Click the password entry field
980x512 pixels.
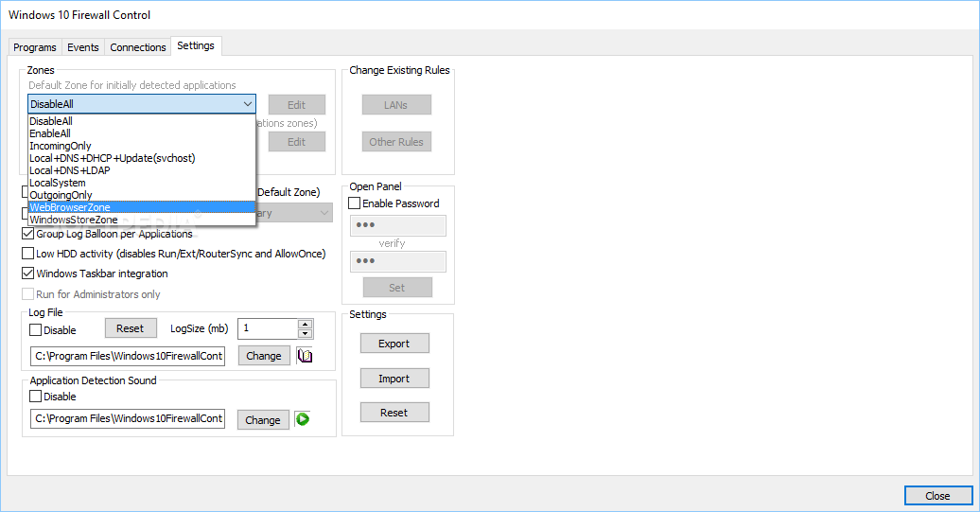pos(398,225)
